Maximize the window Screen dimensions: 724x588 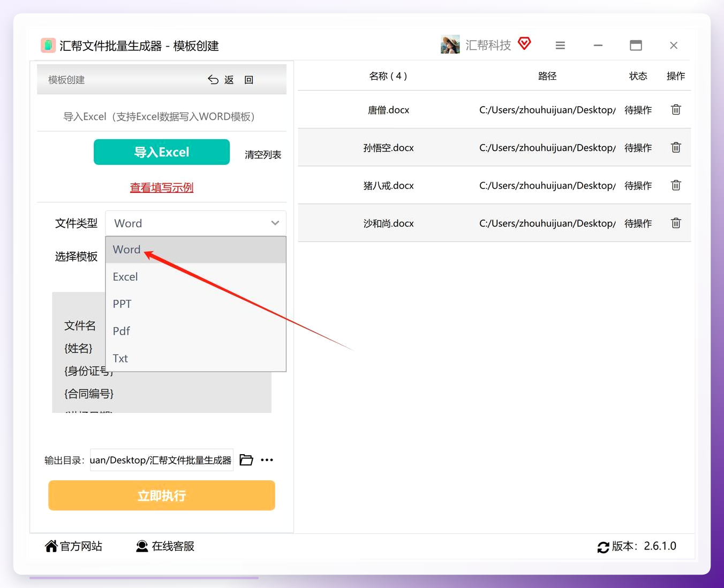point(636,46)
